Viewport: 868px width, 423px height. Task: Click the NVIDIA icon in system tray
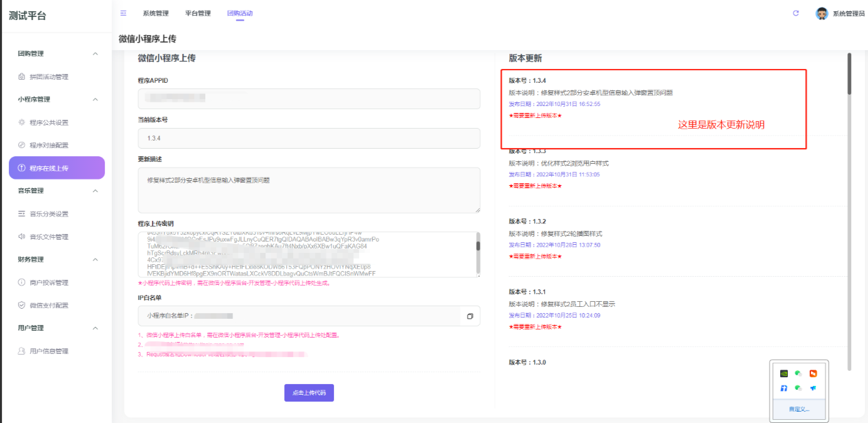pos(784,373)
